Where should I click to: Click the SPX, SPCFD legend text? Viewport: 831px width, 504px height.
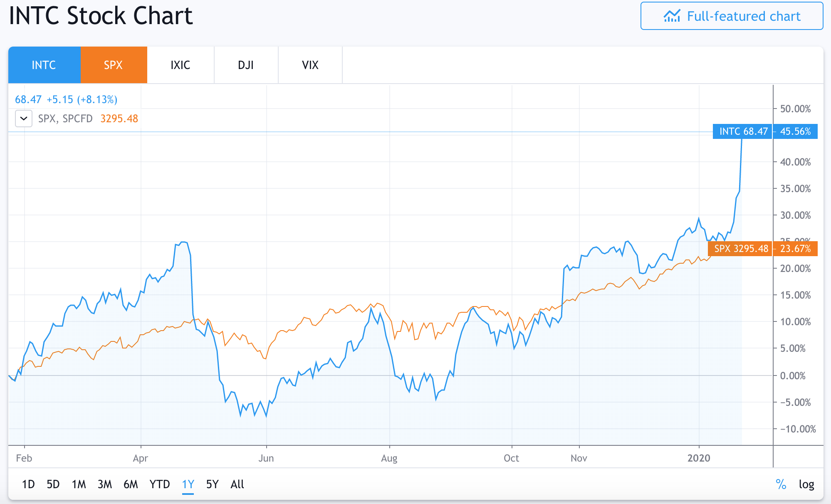tap(65, 119)
